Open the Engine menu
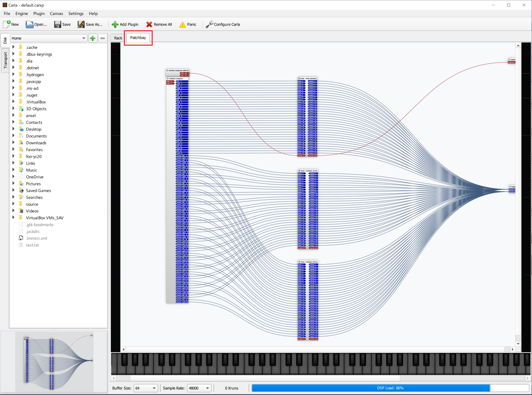 pyautogui.click(x=22, y=14)
